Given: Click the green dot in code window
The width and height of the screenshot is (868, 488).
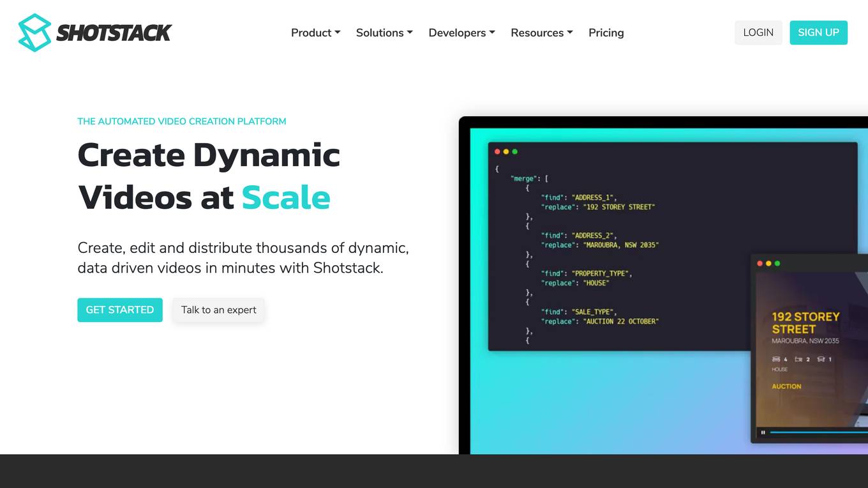Looking at the screenshot, I should [x=515, y=151].
